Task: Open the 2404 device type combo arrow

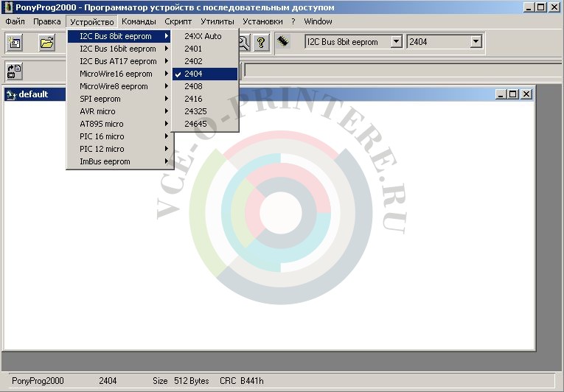Action: click(476, 42)
